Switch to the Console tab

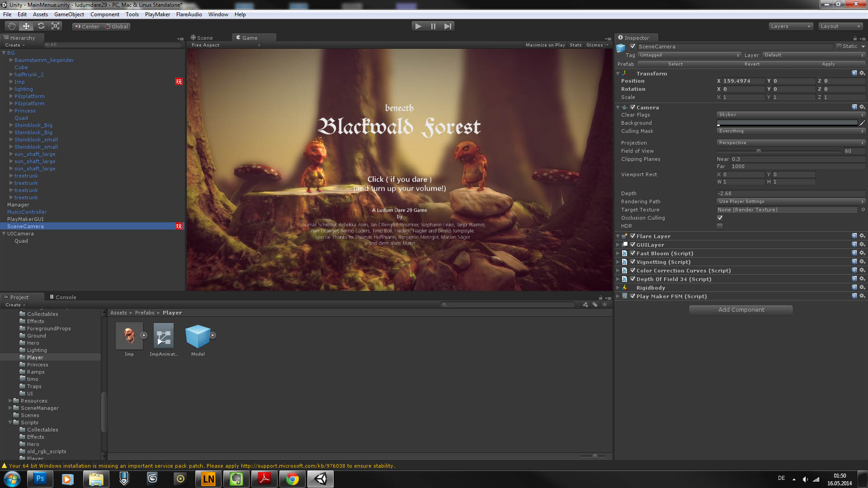pyautogui.click(x=63, y=297)
